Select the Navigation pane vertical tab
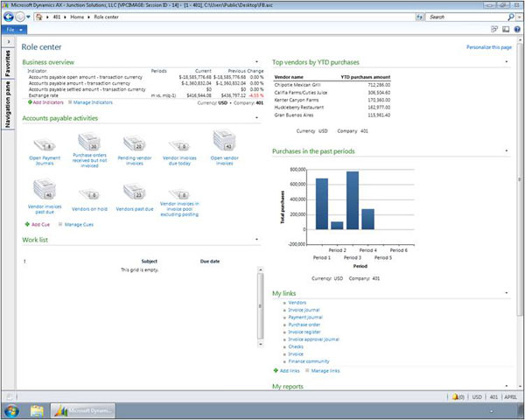The width and height of the screenshot is (525, 420). point(9,104)
